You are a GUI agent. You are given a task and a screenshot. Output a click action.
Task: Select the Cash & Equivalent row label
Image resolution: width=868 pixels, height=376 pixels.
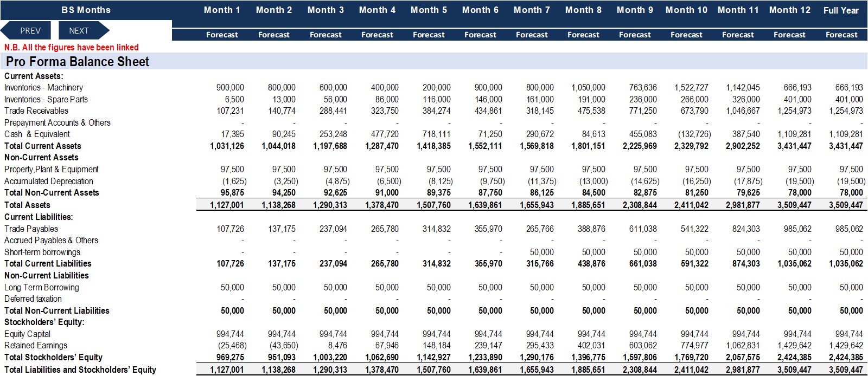(37, 134)
